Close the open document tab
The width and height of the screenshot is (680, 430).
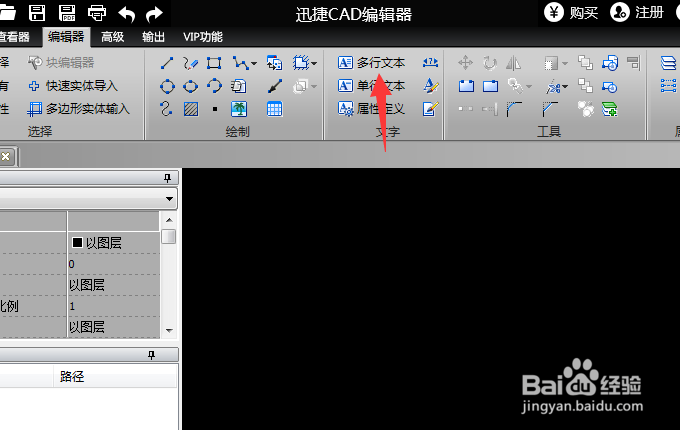pos(6,156)
